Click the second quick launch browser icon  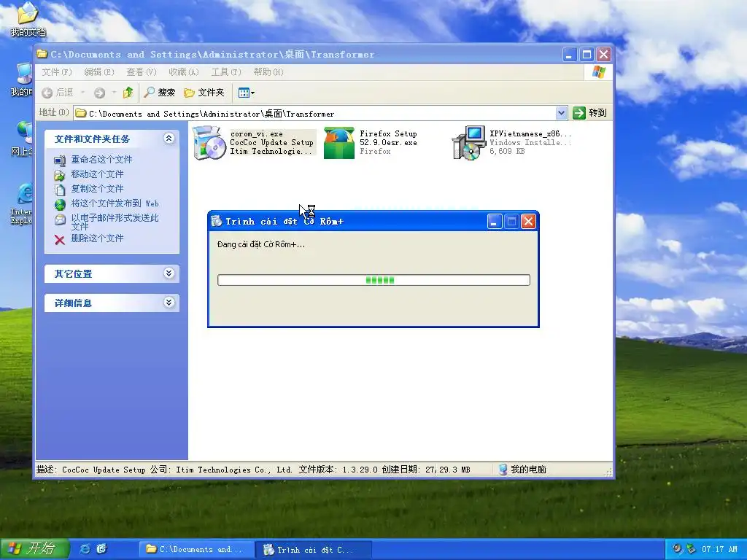(101, 549)
